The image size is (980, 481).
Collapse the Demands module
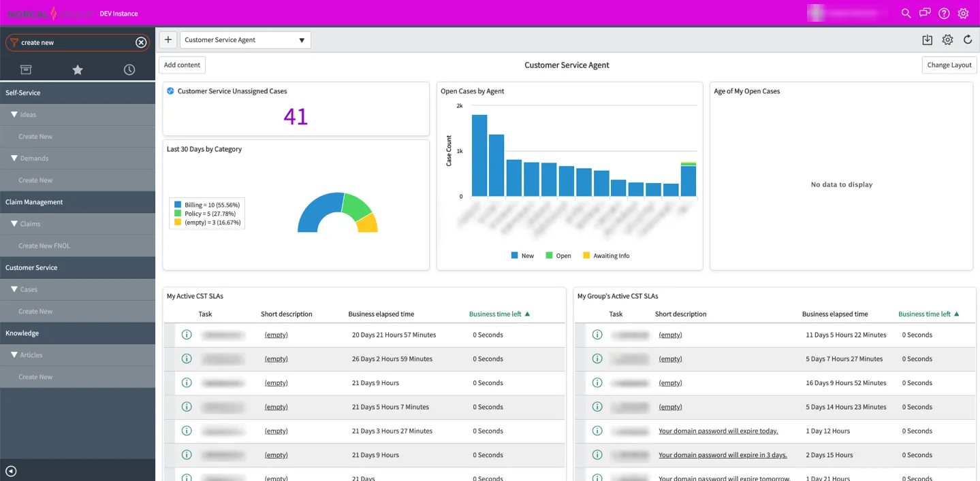click(14, 158)
